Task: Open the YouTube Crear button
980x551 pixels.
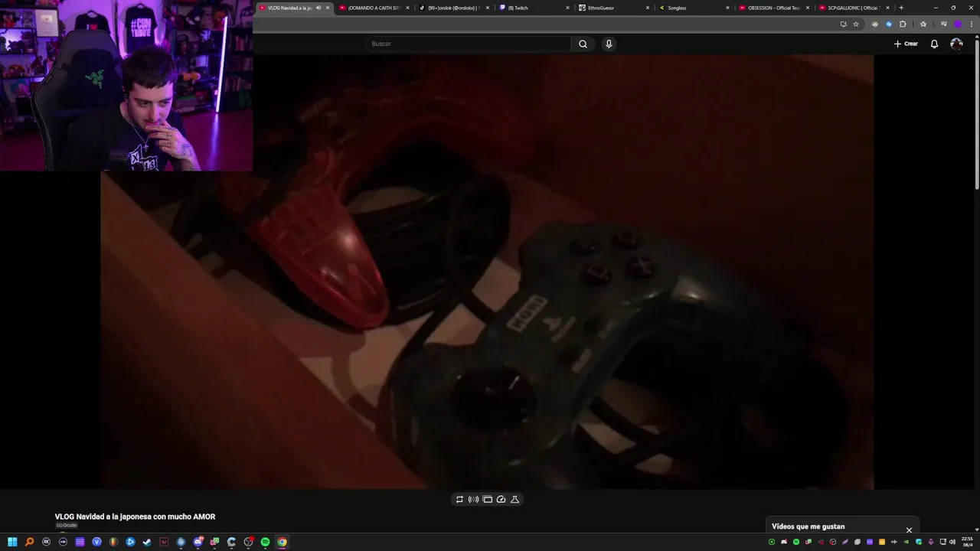Action: click(x=906, y=44)
